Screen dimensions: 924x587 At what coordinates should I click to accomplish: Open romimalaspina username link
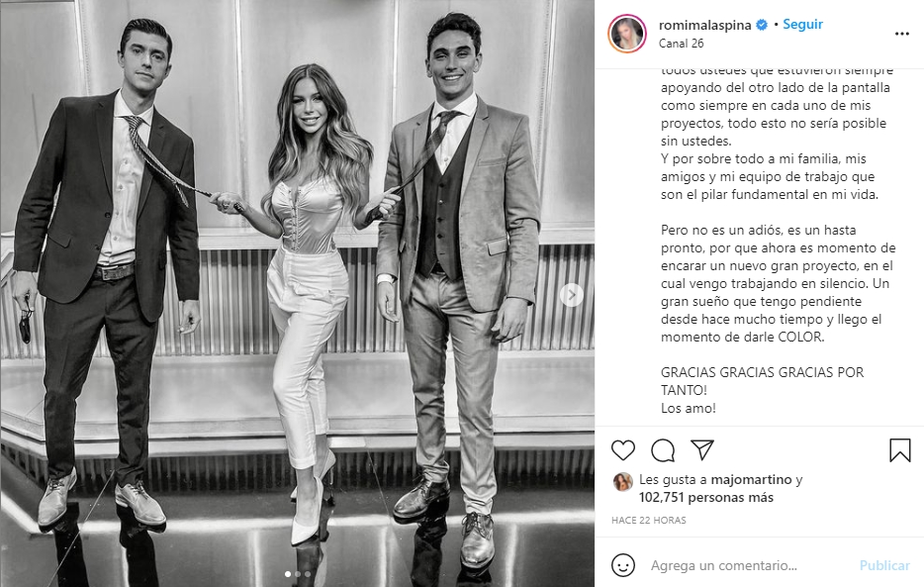(x=704, y=25)
